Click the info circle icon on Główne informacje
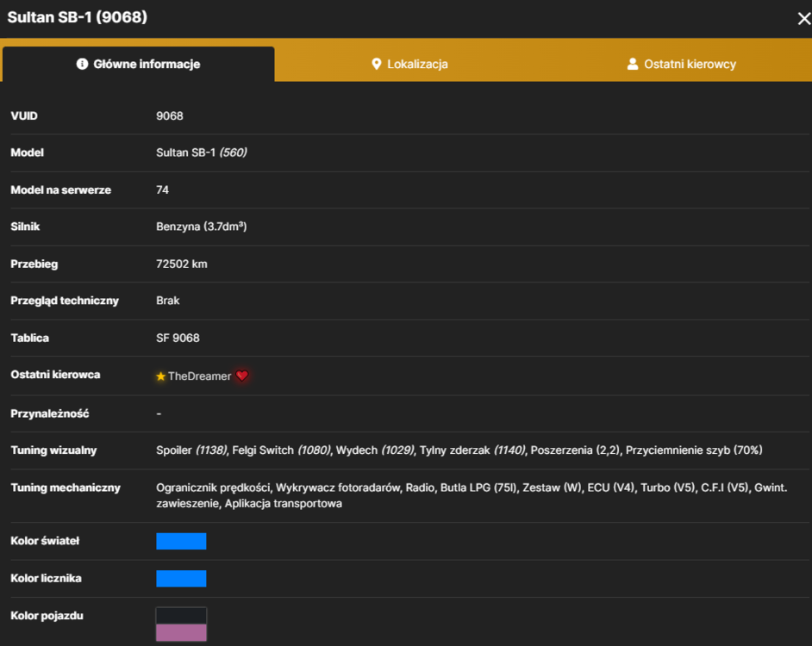Image resolution: width=812 pixels, height=646 pixels. [x=83, y=64]
